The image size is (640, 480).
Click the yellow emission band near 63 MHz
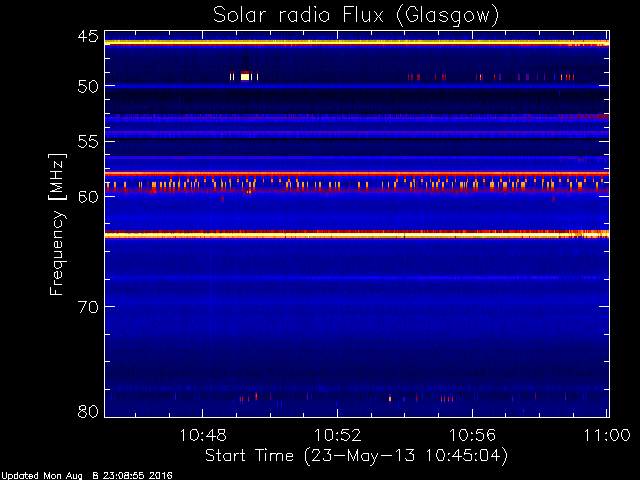tap(357, 235)
